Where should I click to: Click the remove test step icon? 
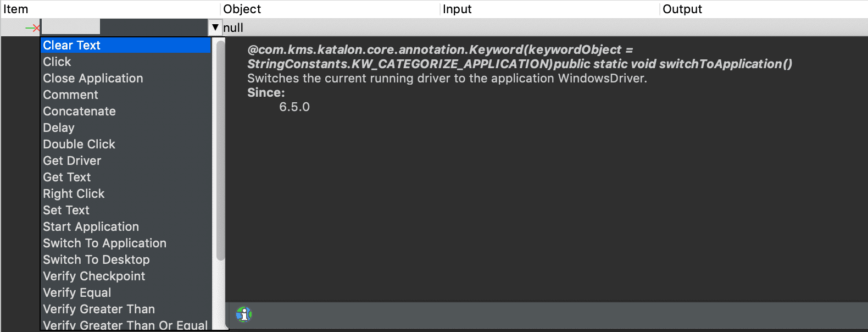tap(32, 27)
